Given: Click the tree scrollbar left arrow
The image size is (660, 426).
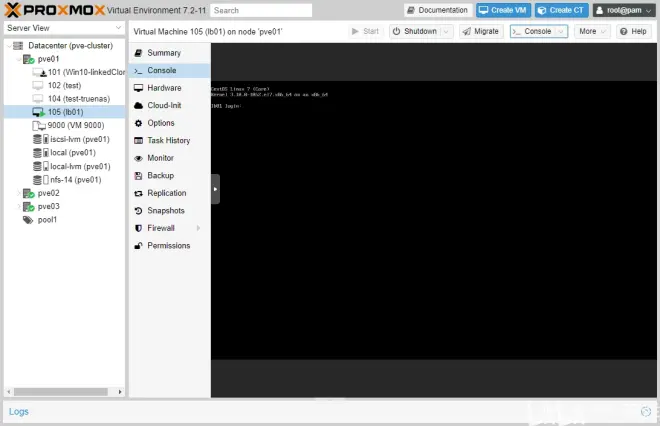Looking at the screenshot, I should [x=9, y=392].
